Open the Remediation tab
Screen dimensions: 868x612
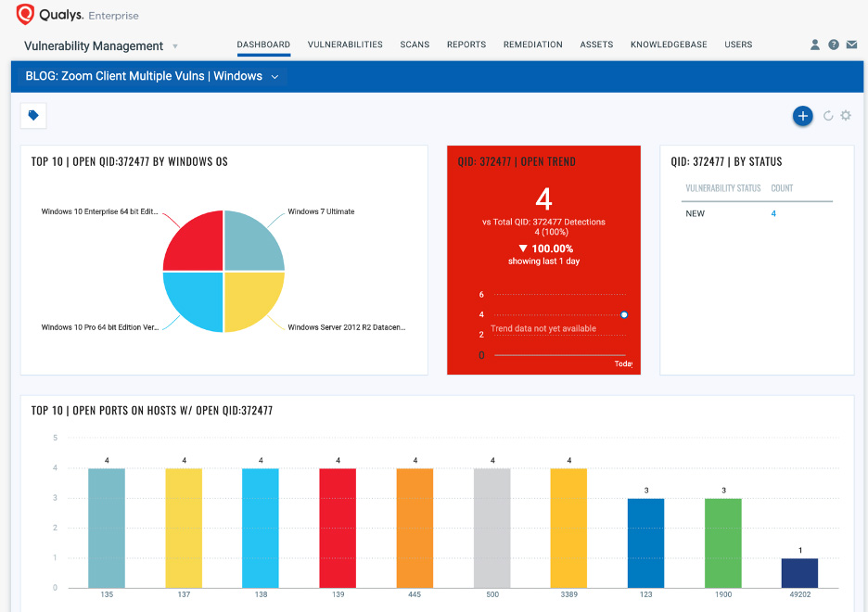[x=532, y=45]
